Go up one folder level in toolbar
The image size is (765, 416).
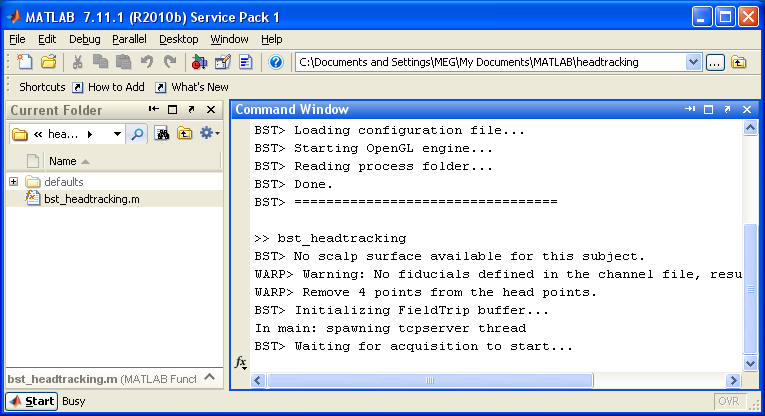pos(739,62)
